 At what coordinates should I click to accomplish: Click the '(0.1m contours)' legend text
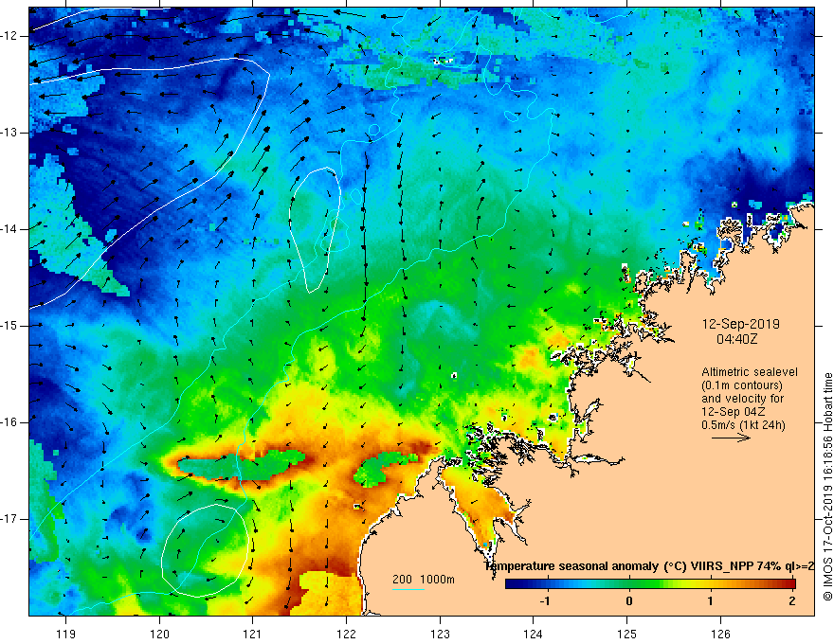tap(742, 385)
